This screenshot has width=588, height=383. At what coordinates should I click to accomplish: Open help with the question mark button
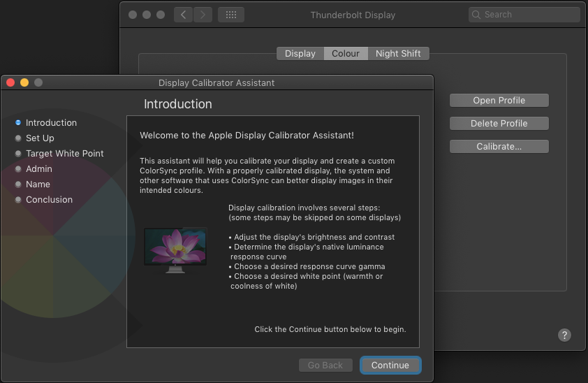point(564,335)
